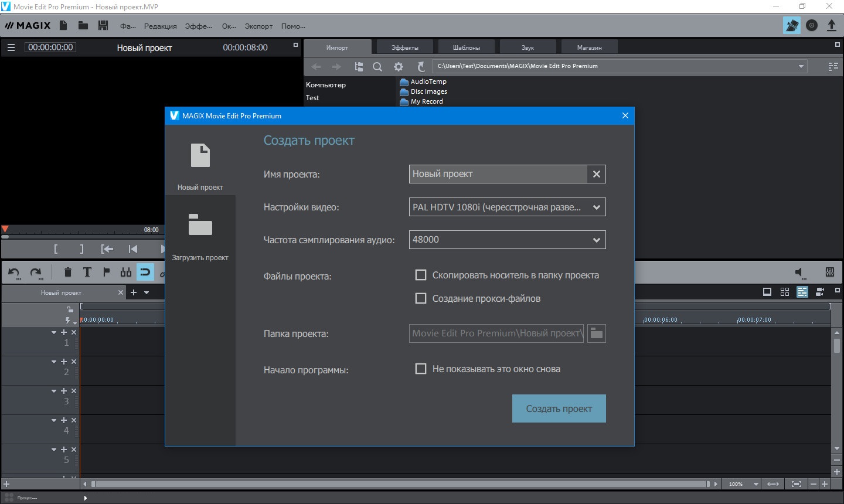Expand track 2 options arrow

(x=54, y=362)
